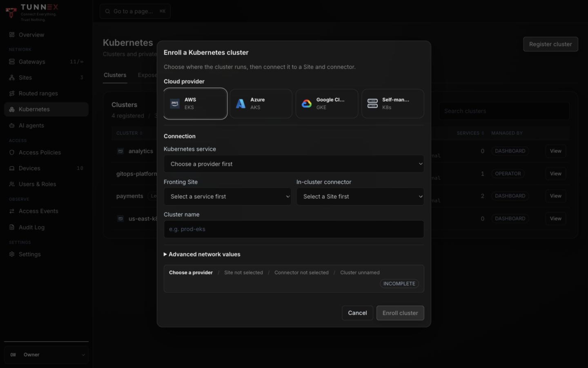Click View for the payments row
The height and width of the screenshot is (368, 588).
555,196
